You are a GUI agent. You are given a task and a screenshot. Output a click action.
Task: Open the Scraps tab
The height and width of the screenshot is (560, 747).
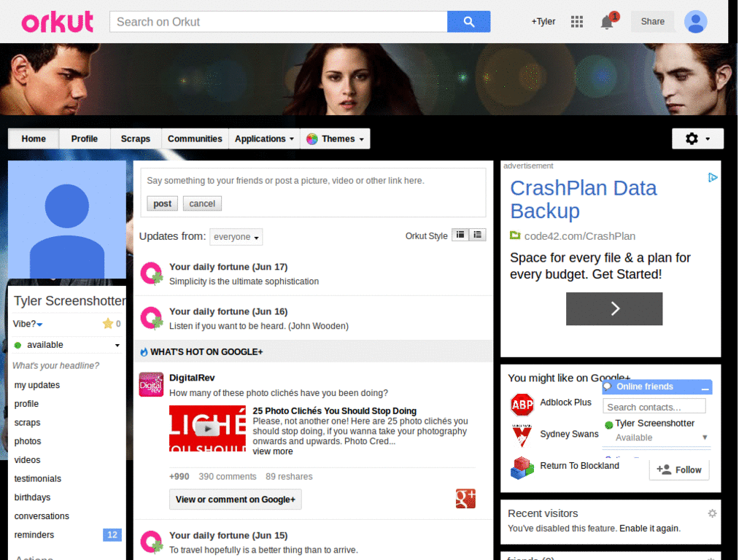click(x=135, y=139)
